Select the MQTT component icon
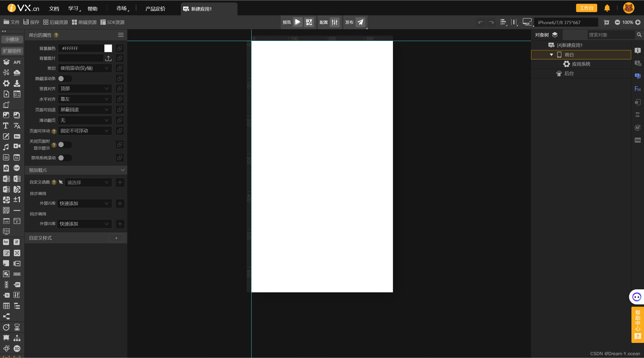 click(x=17, y=73)
